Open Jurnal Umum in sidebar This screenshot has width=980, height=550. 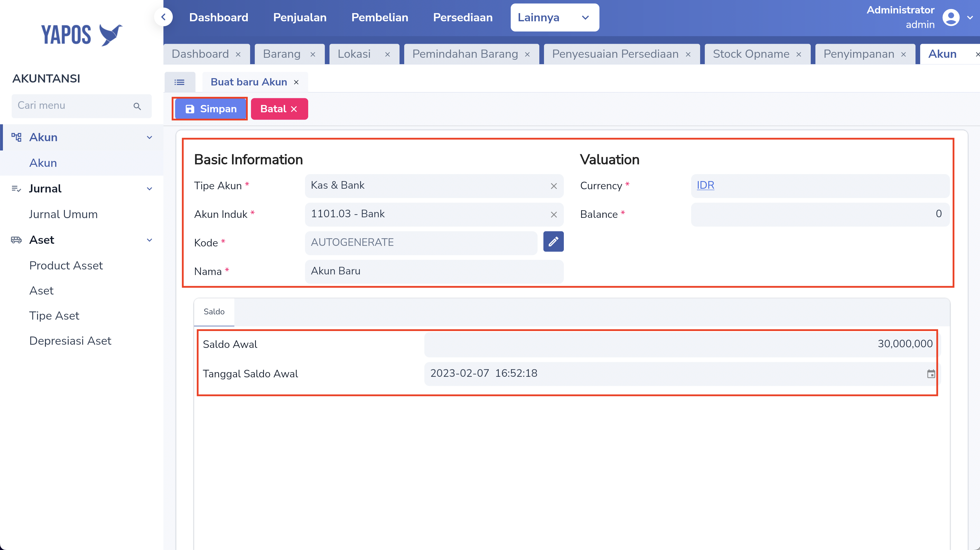63,214
